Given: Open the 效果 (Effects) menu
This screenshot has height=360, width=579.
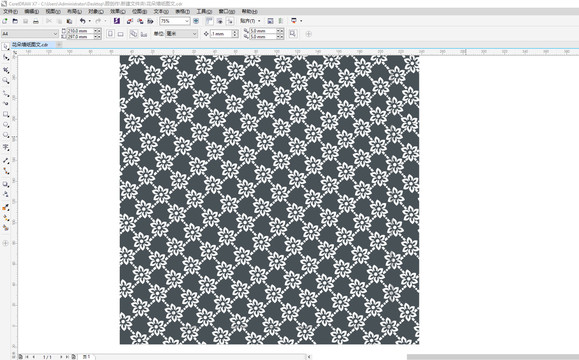Looking at the screenshot, I should [117, 11].
